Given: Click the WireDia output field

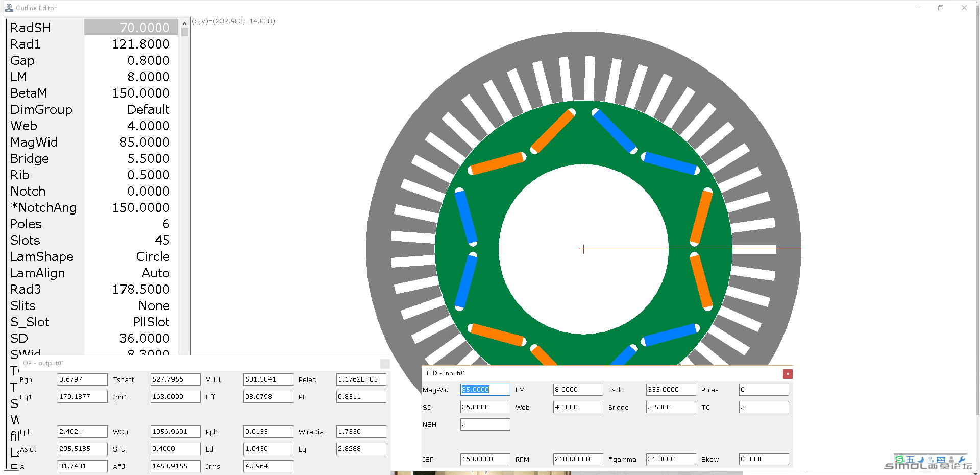Looking at the screenshot, I should pyautogui.click(x=361, y=432).
